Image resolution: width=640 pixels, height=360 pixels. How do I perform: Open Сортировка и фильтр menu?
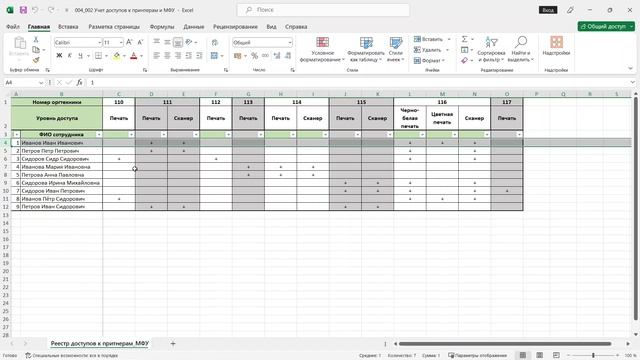tap(491, 49)
